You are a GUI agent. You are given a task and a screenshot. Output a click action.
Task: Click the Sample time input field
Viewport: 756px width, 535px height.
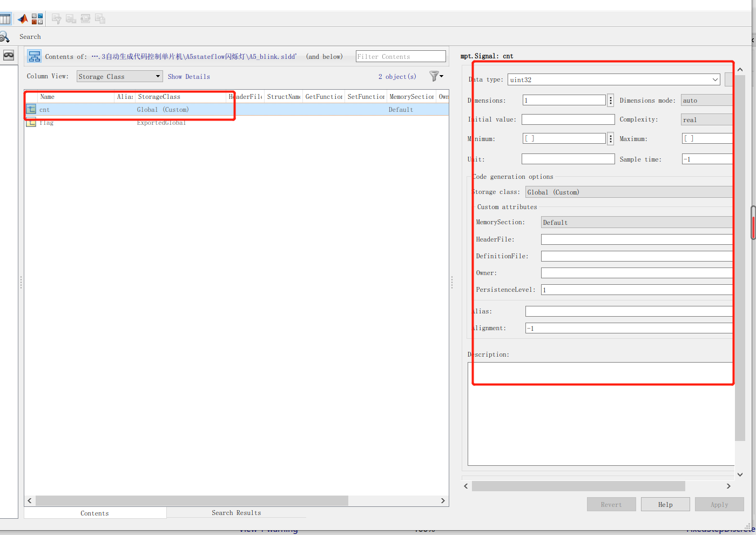(x=707, y=159)
